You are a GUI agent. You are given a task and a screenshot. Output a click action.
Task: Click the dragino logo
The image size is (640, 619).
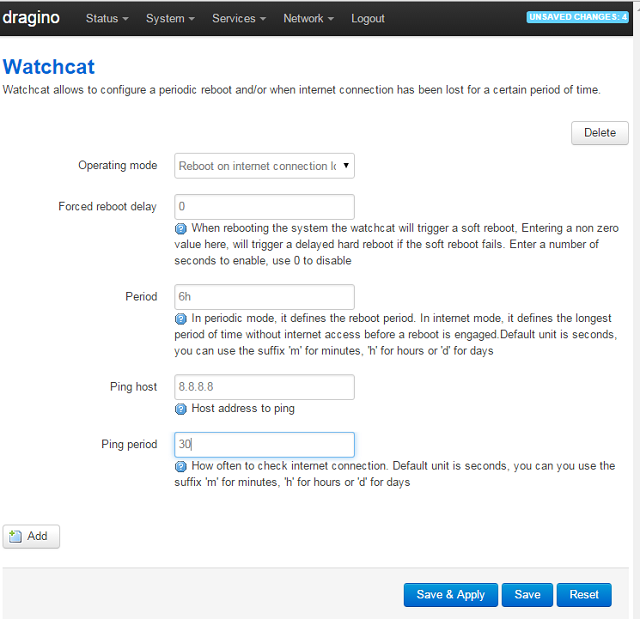[x=31, y=18]
